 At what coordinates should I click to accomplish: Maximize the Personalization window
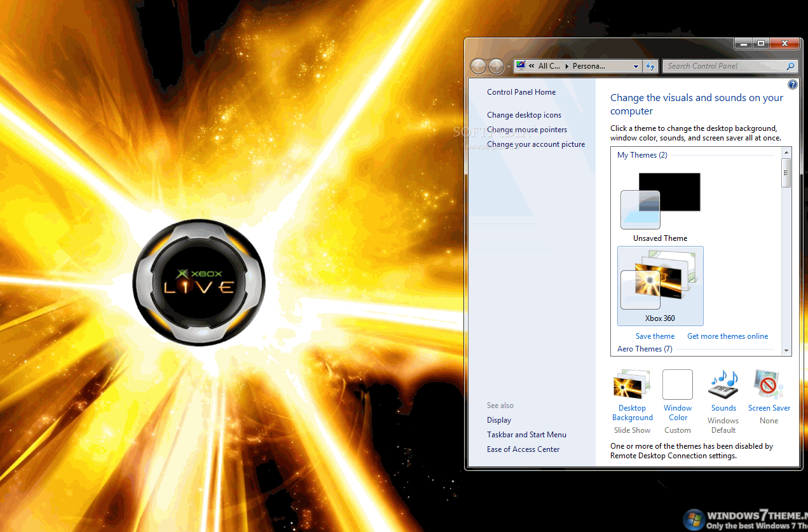click(760, 44)
